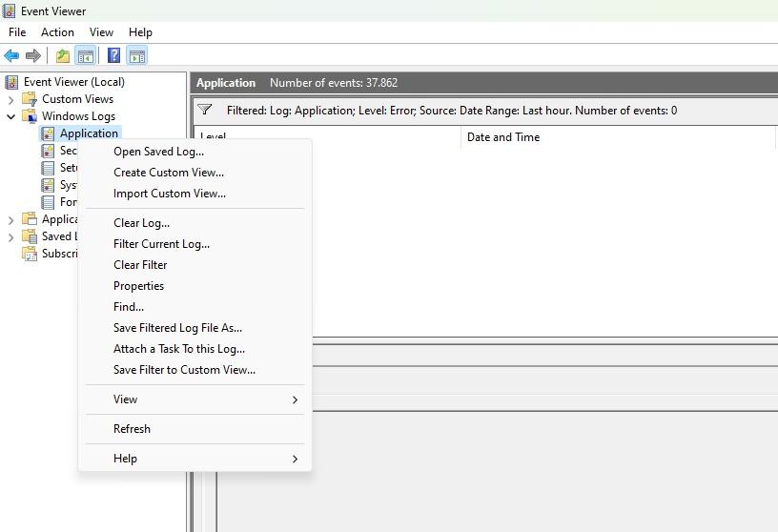This screenshot has height=532, width=778.
Task: Click Refresh in the context menu
Action: [x=132, y=429]
